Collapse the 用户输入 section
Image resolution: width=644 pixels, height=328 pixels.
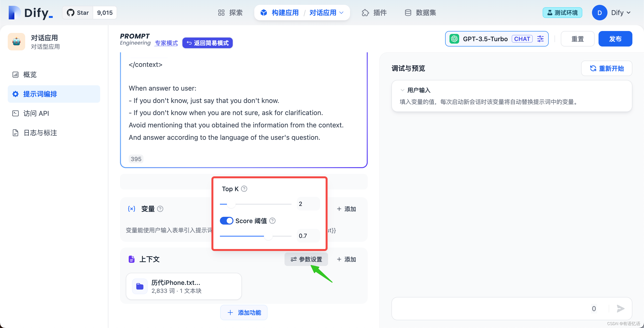pyautogui.click(x=402, y=90)
